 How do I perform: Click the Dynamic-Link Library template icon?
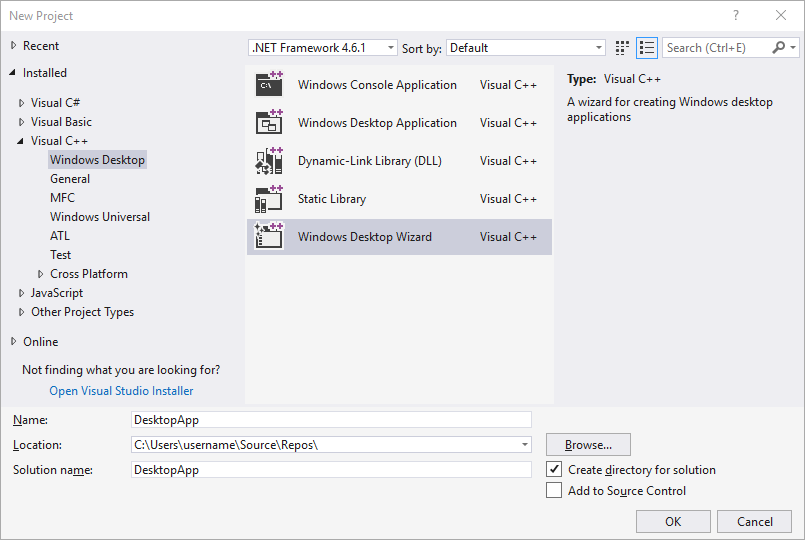click(270, 161)
